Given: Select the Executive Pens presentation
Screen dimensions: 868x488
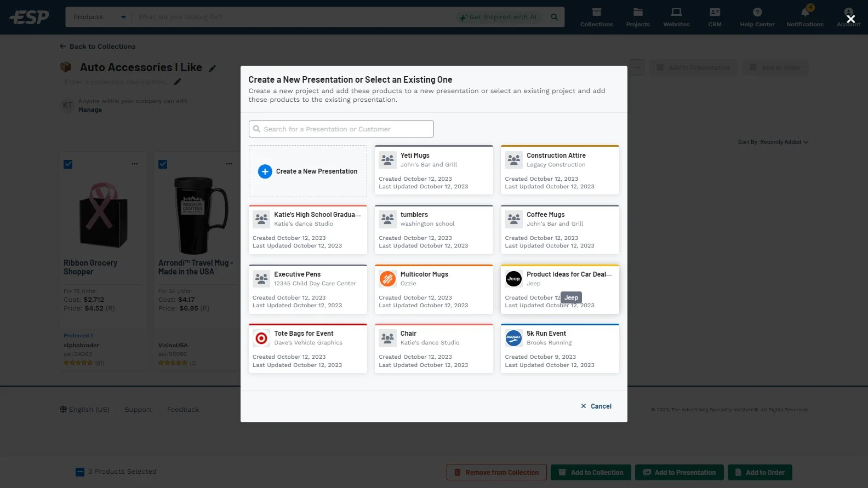Looking at the screenshot, I should click(307, 289).
